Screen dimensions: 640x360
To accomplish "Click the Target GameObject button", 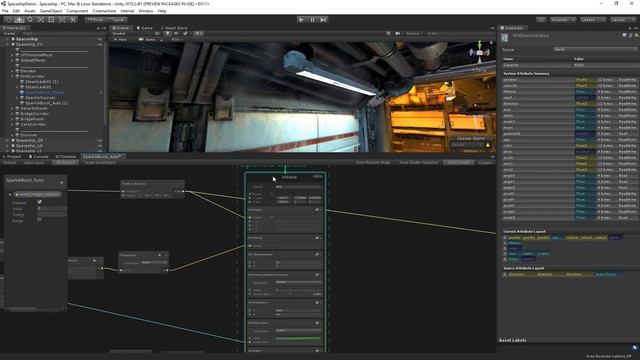I will coord(100,162).
